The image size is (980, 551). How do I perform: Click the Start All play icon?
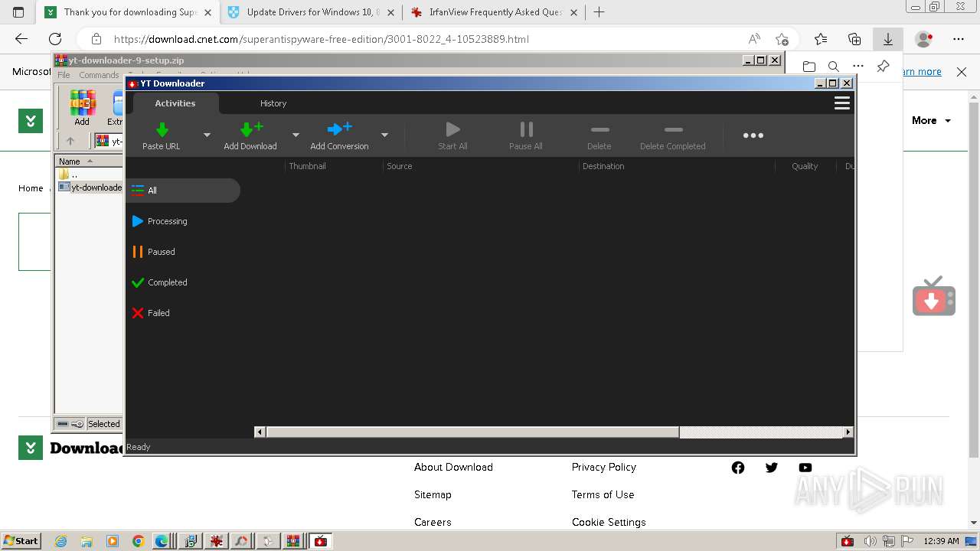click(452, 129)
